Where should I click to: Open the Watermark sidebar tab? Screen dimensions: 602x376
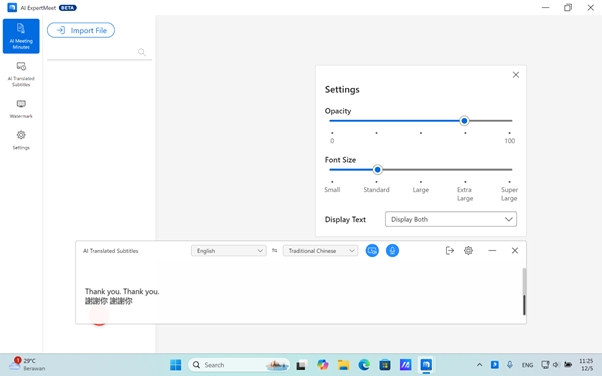tap(21, 109)
